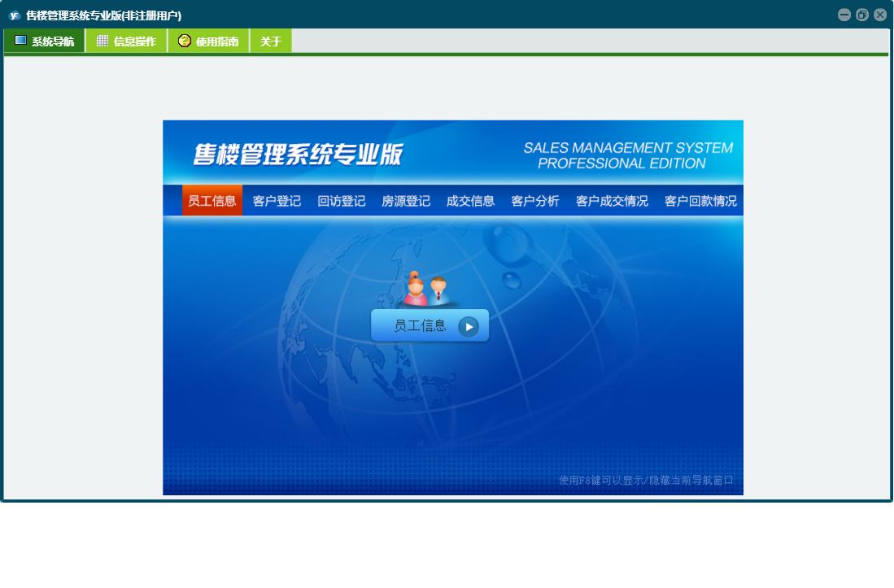Select 客户成交情况 navigation item

pos(612,201)
